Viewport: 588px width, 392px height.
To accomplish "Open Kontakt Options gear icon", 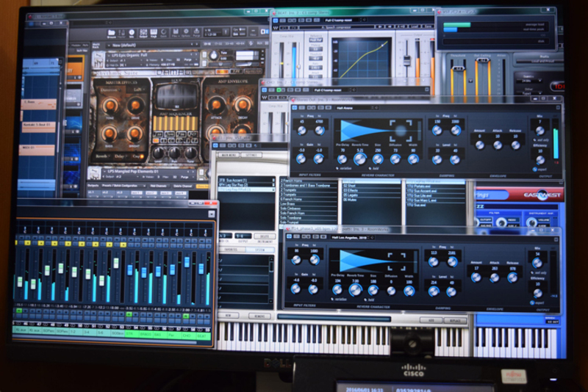I will 186,33.
